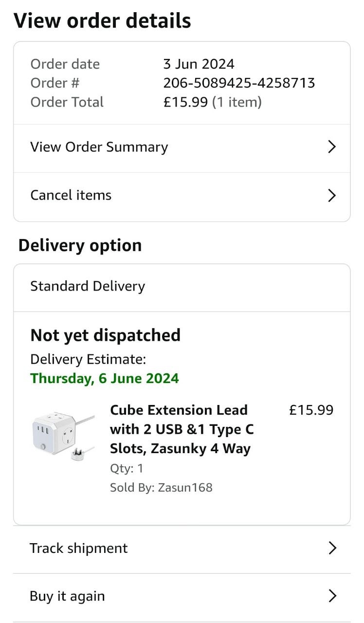Tap the arrow next to Cancel items

pyautogui.click(x=332, y=195)
